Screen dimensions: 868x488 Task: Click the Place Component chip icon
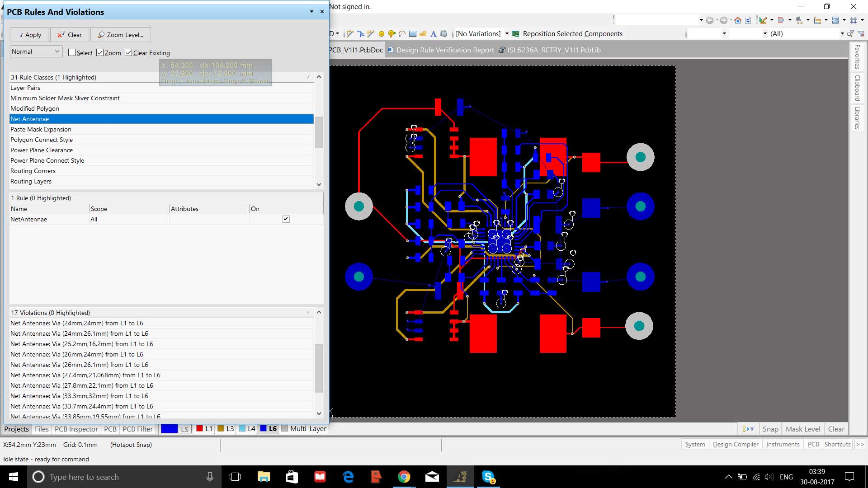(444, 34)
